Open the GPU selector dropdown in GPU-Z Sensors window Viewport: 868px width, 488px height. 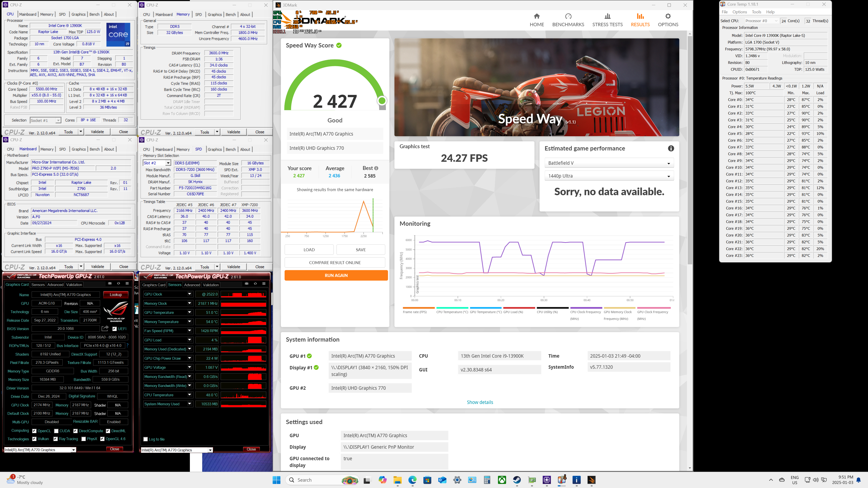click(177, 450)
